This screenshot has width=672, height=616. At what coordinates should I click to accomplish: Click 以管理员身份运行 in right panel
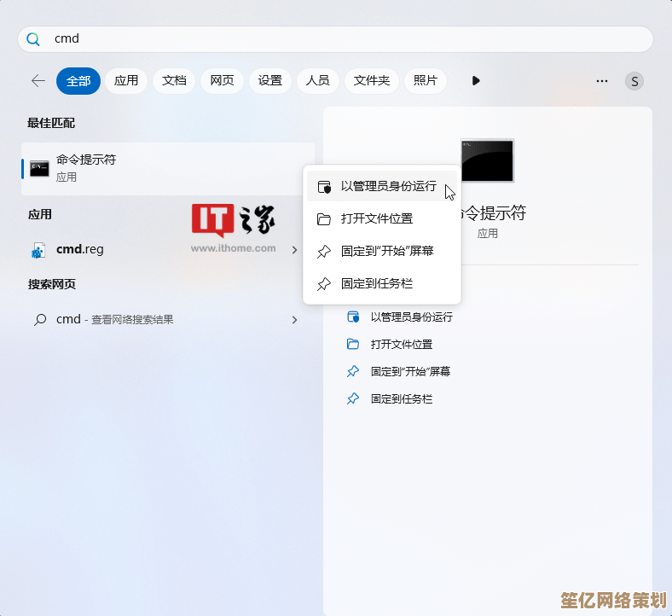click(x=411, y=317)
